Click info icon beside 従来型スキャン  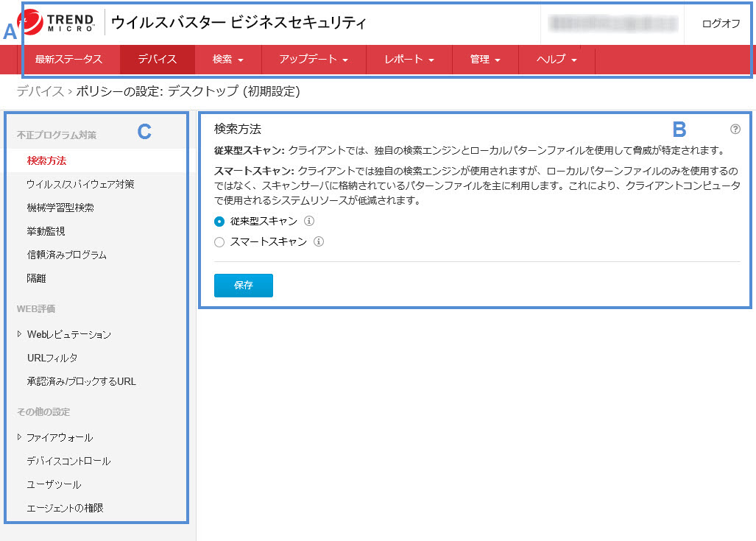[309, 221]
